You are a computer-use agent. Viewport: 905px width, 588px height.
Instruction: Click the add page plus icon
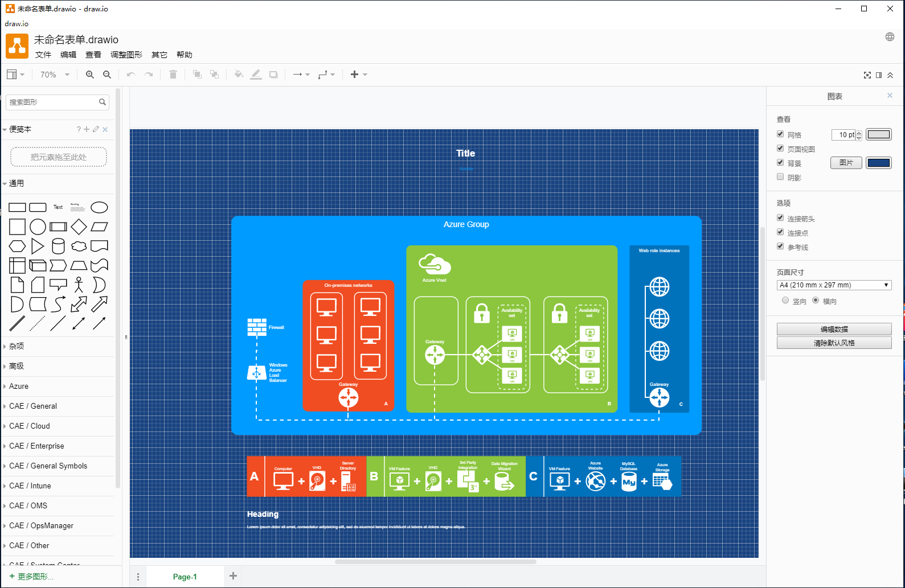pyautogui.click(x=233, y=576)
